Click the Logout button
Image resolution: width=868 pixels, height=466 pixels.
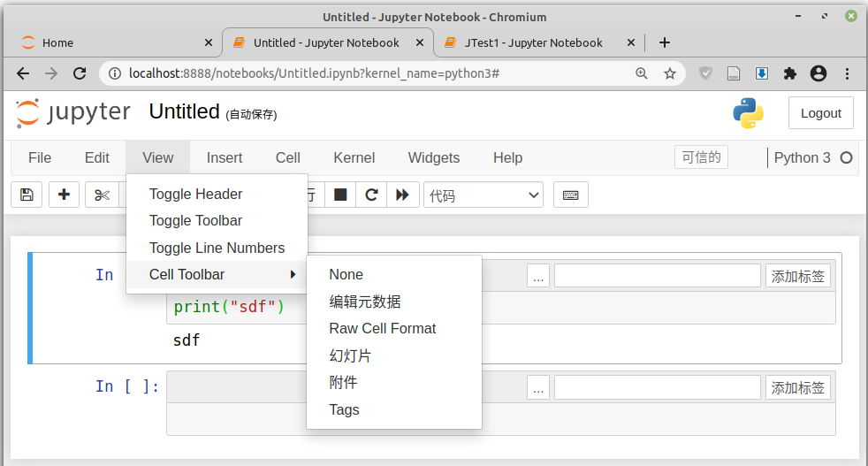(821, 113)
